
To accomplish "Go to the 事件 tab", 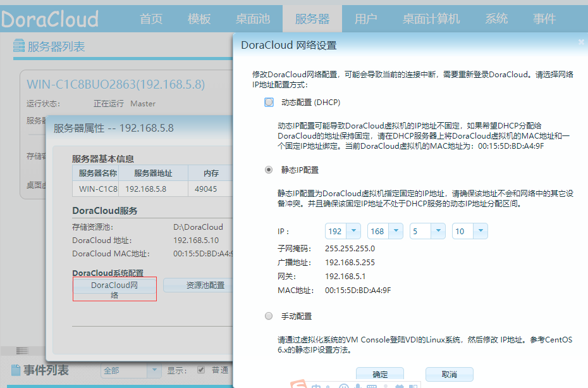I will coord(544,19).
